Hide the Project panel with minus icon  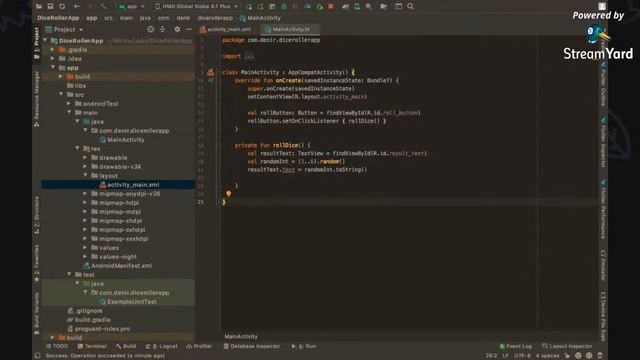(189, 29)
